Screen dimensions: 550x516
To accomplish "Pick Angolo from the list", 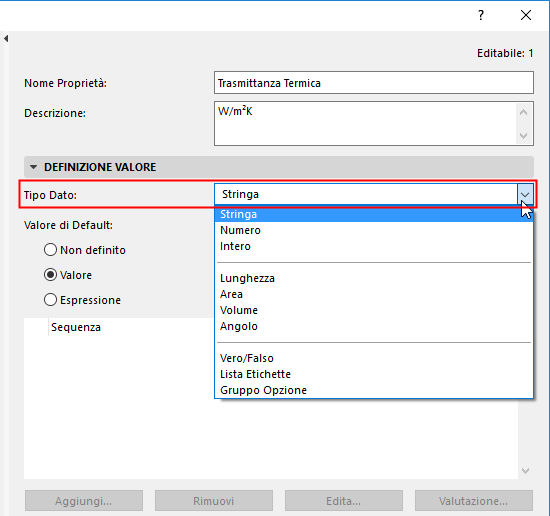I will coord(374,326).
